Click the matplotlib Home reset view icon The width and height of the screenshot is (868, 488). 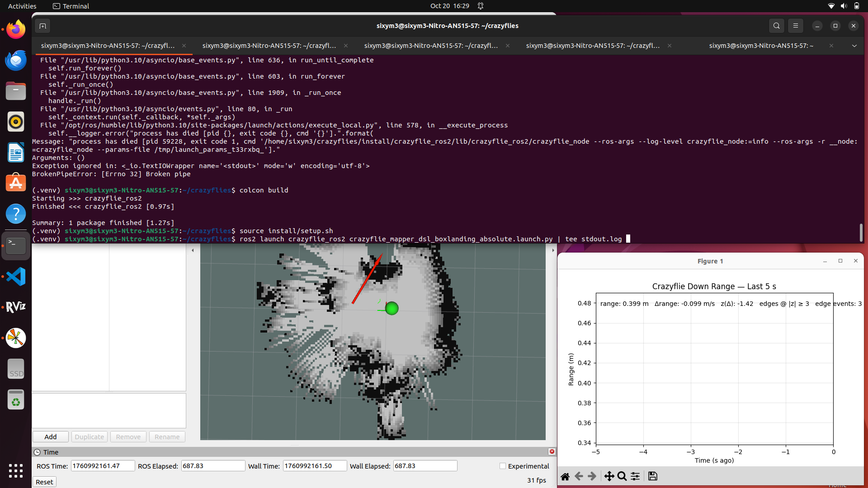click(565, 476)
